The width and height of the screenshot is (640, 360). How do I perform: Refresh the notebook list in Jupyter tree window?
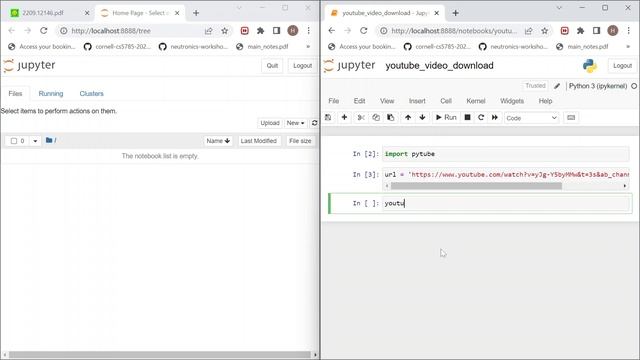click(314, 123)
